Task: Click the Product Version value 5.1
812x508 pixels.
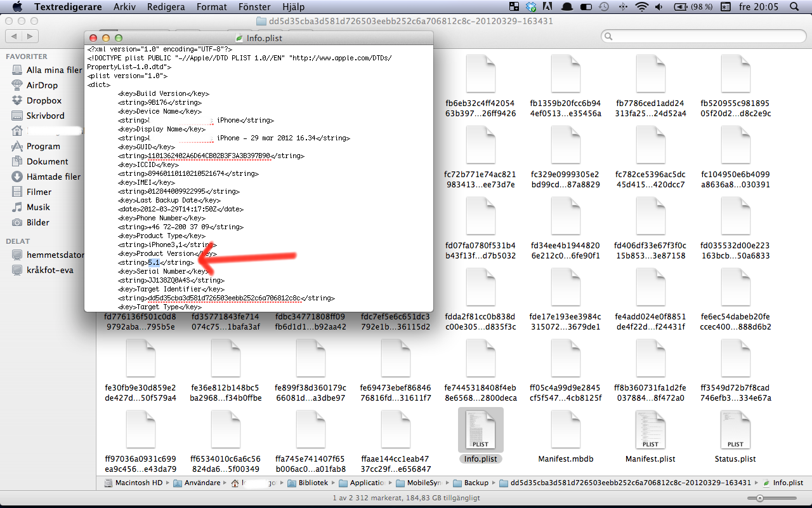Action: (154, 262)
